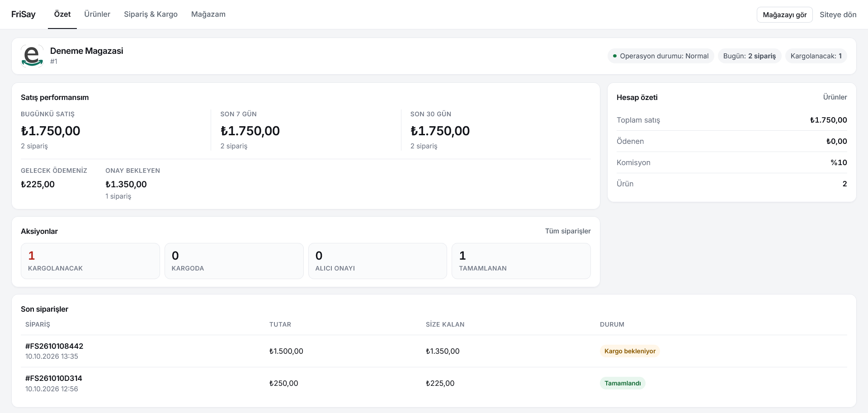The height and width of the screenshot is (413, 868).
Task: Click the Bugünkü Satış amount
Action: [51, 131]
